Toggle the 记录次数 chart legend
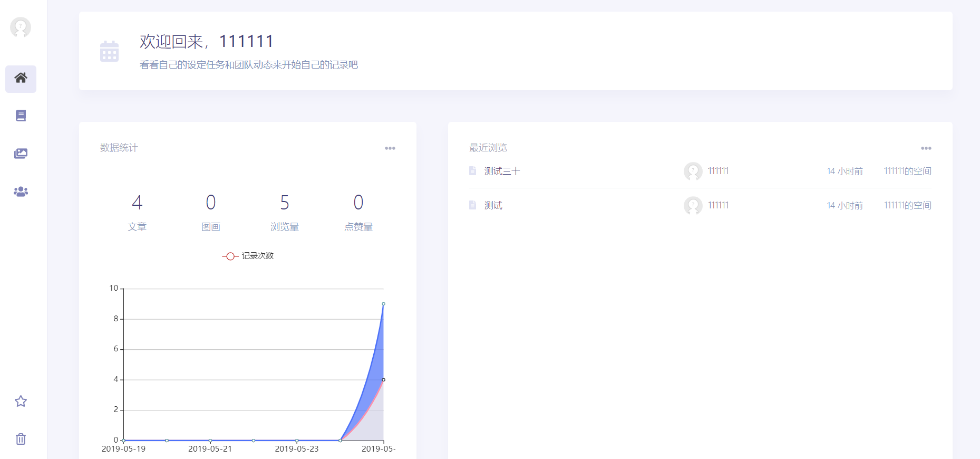The height and width of the screenshot is (459, 980). tap(248, 256)
